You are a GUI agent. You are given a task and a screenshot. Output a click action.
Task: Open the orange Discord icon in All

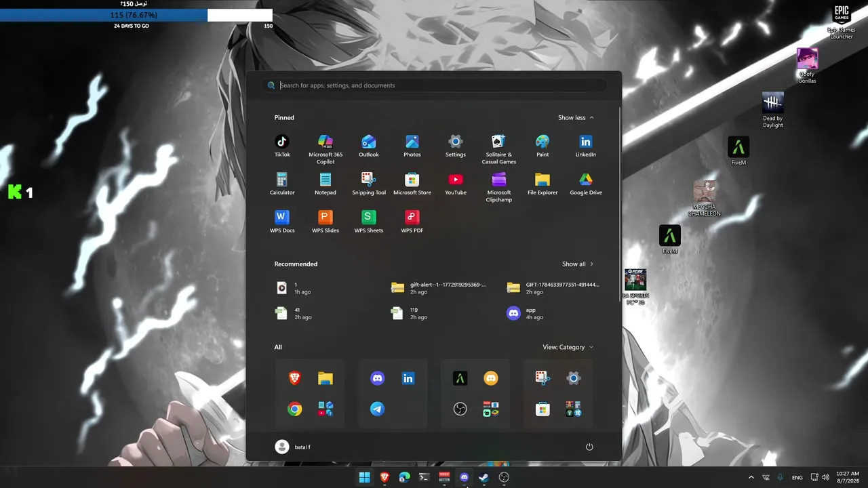(x=491, y=378)
